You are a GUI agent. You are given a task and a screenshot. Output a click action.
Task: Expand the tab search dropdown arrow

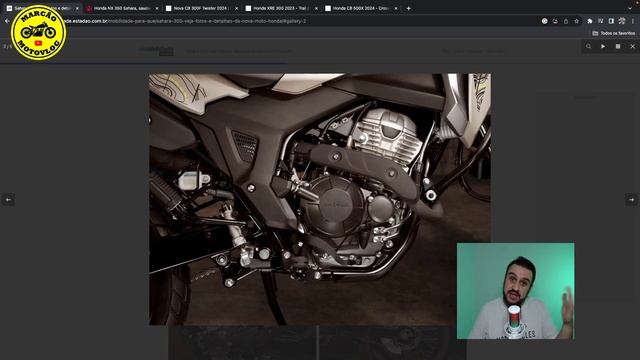[630, 8]
